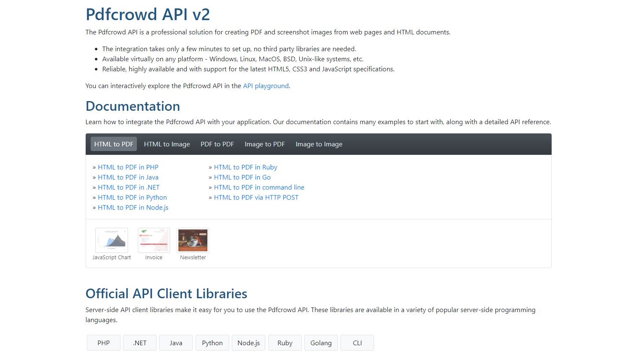The width and height of the screenshot is (644, 362).
Task: Open the Image to Image tab
Action: (x=319, y=144)
